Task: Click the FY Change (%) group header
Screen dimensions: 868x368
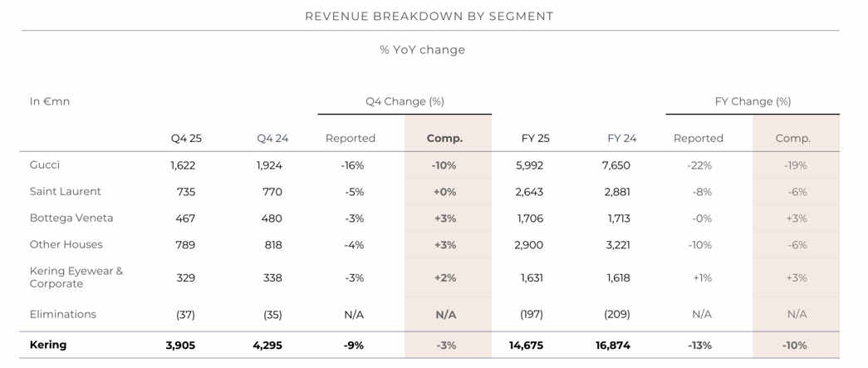Action: [x=753, y=101]
